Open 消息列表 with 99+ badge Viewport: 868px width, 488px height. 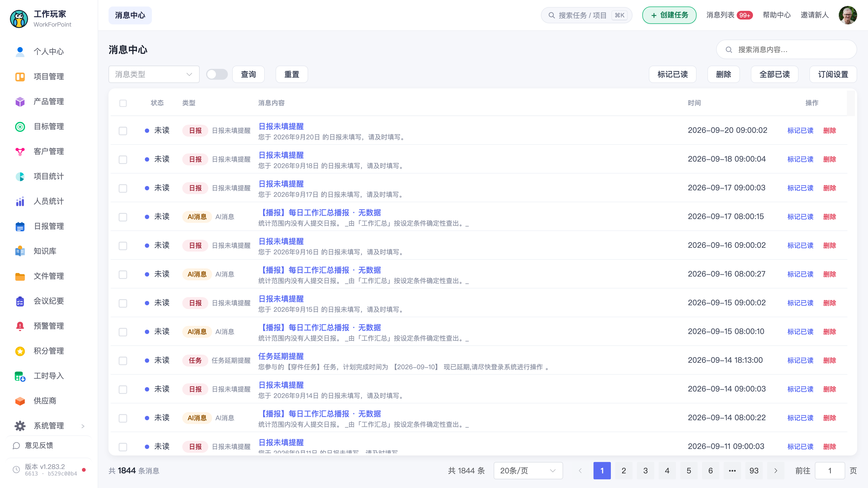pyautogui.click(x=729, y=15)
